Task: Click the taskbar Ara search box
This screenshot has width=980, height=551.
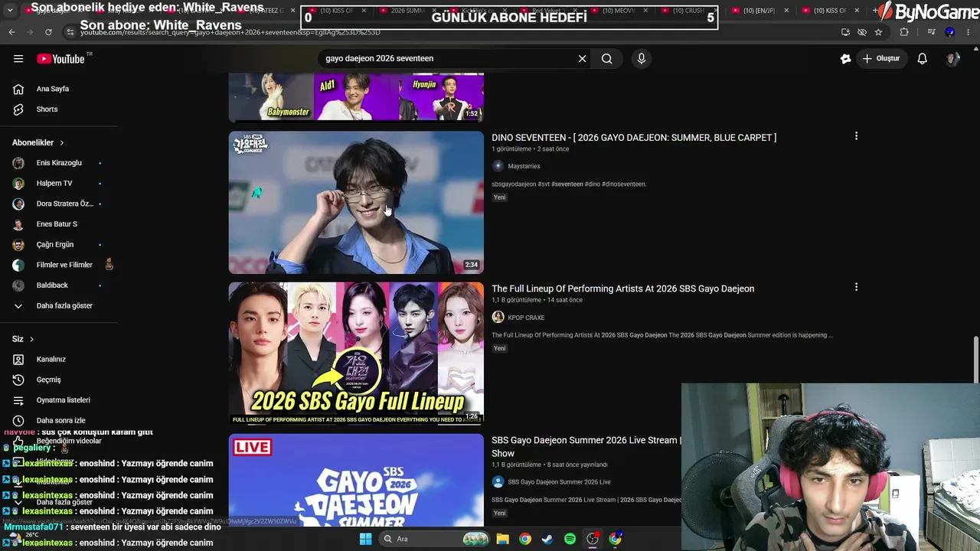Action: pos(435,539)
